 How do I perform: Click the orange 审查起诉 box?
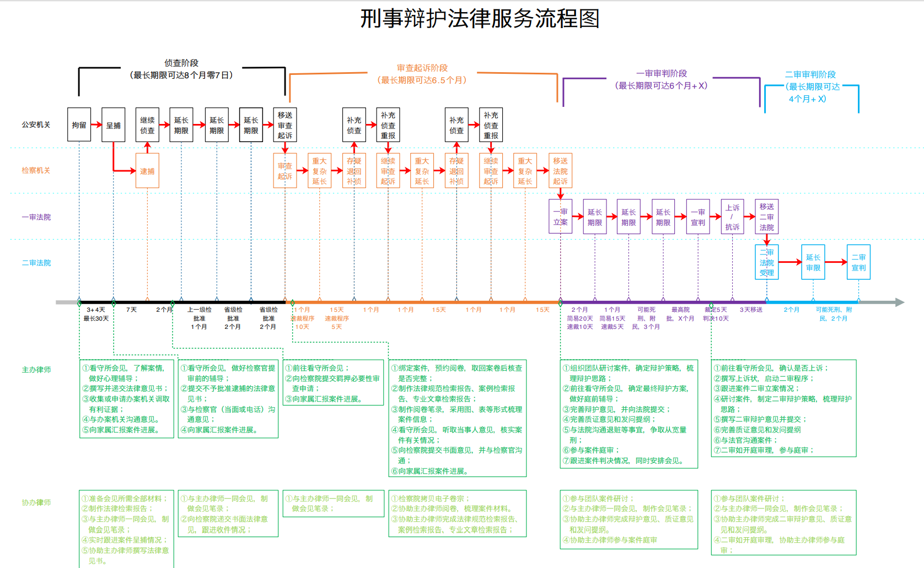pos(285,171)
